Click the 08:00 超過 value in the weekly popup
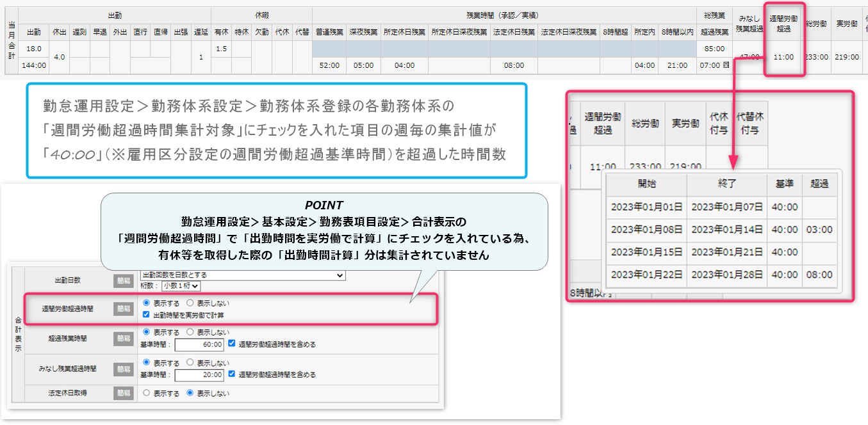Viewport: 868px width, 425px height. 819,275
